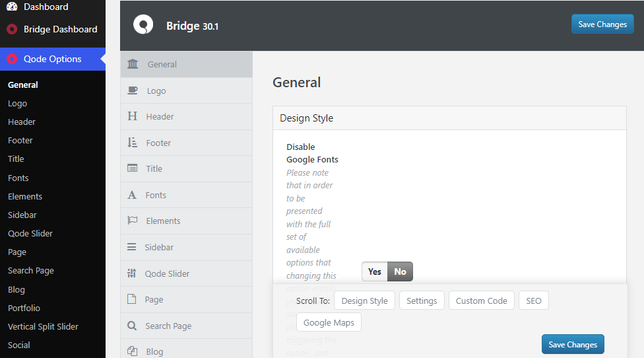
Task: Click Save Changes in top header
Action: click(602, 24)
